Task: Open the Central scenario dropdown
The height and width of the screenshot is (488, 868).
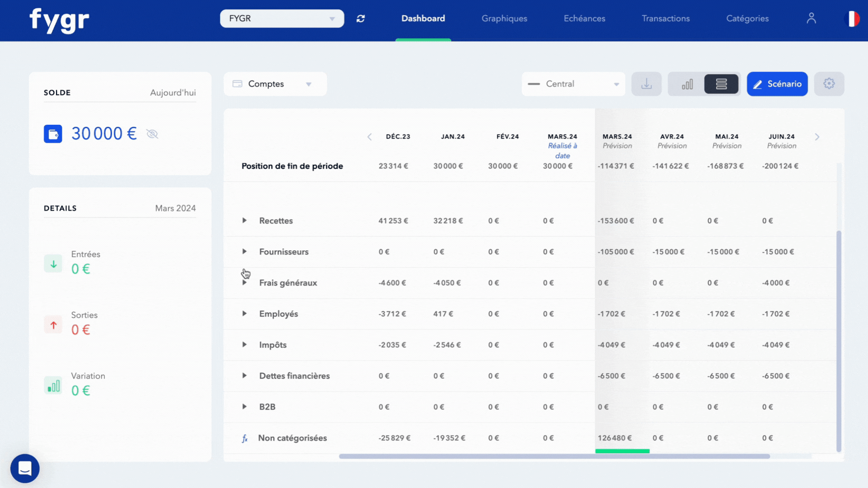Action: click(x=573, y=84)
